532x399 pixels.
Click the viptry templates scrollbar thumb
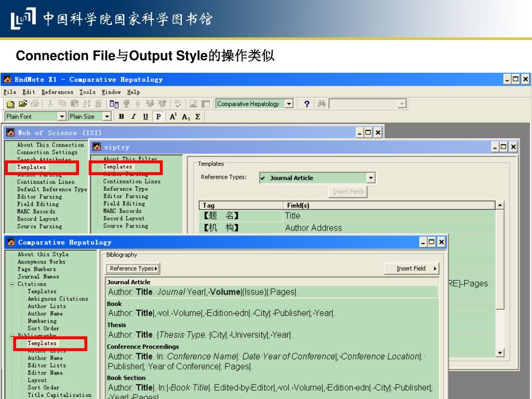500,259
